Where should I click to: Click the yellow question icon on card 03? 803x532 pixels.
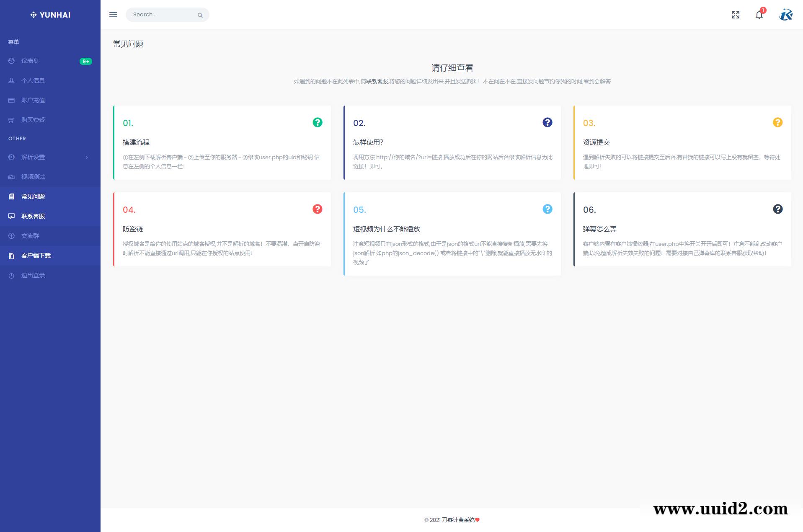(777, 122)
